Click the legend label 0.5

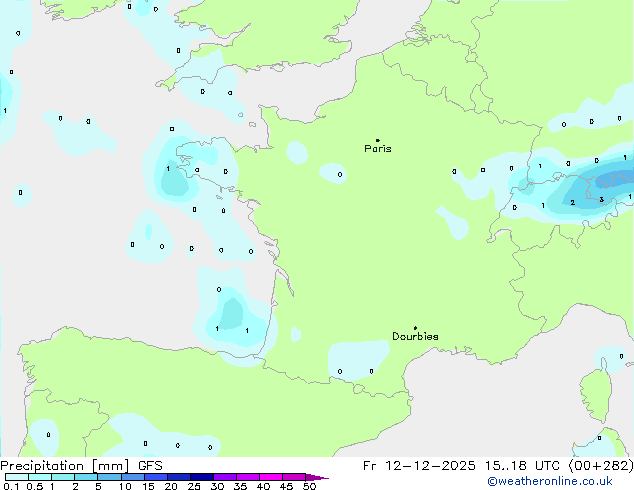click(35, 486)
